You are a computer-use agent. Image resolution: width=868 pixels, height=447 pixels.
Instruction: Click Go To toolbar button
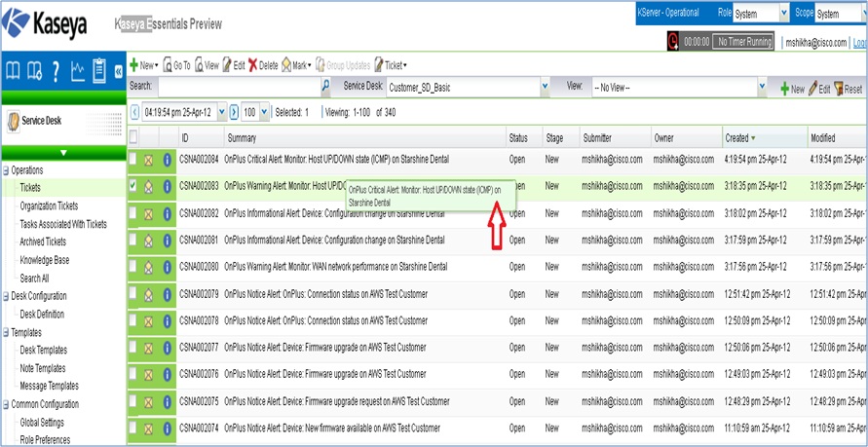(x=177, y=65)
